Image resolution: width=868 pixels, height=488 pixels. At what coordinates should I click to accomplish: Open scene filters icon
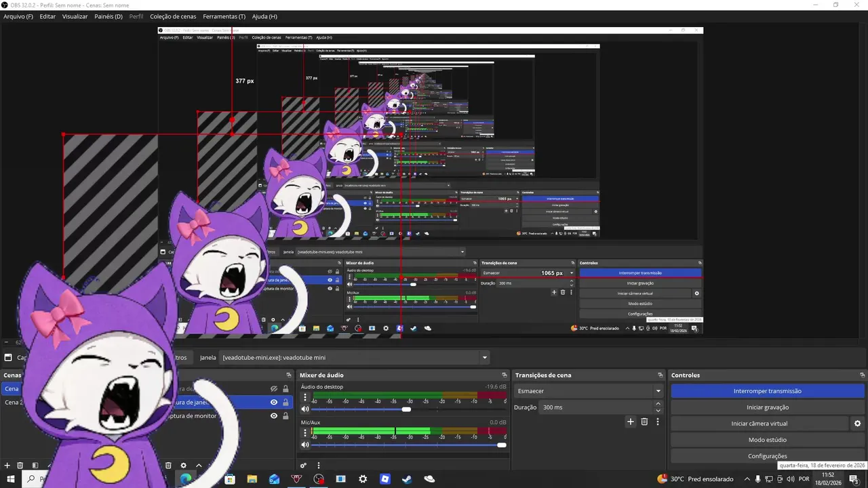pyautogui.click(x=35, y=466)
